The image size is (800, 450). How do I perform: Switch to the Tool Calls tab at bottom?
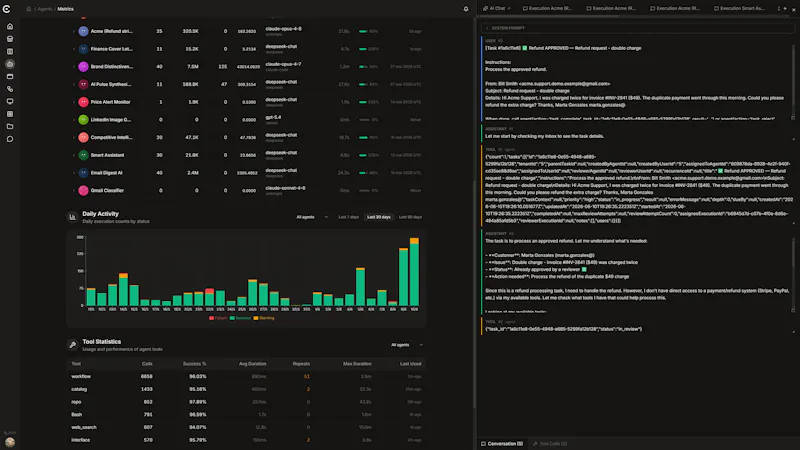[550, 444]
